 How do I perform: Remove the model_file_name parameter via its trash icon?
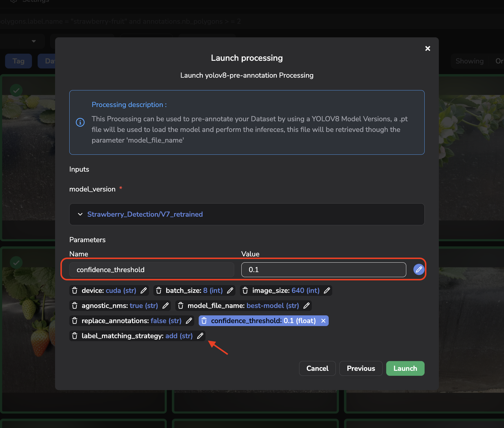pyautogui.click(x=181, y=306)
